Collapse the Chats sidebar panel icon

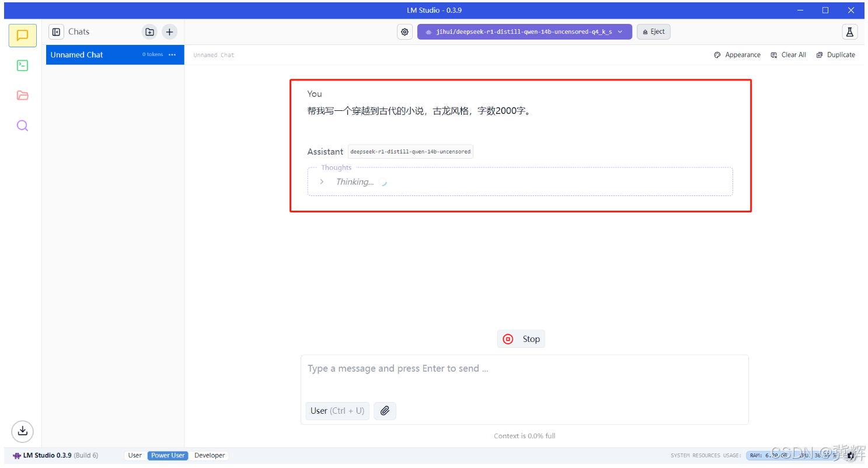(56, 32)
